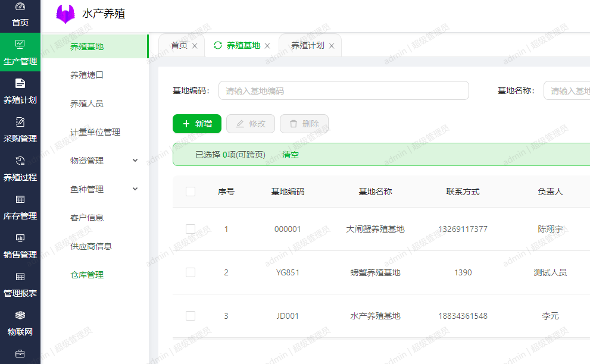Click the 基地编码 column header

click(x=288, y=192)
